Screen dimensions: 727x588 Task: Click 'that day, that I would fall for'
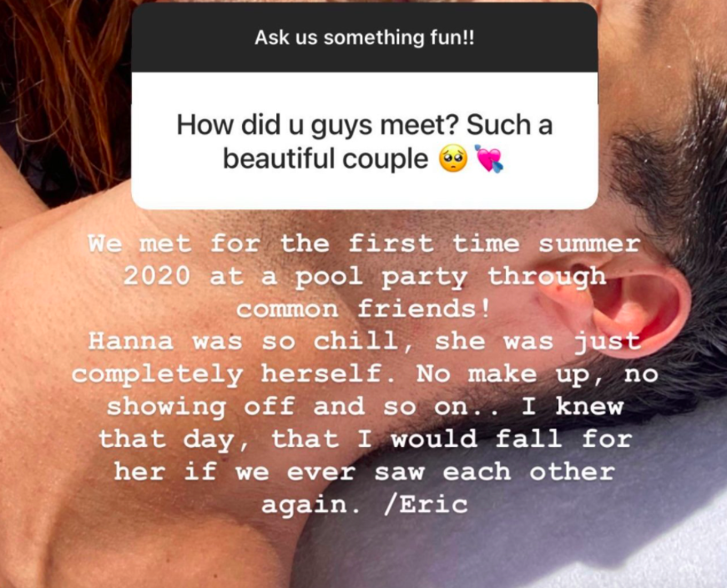(365, 440)
